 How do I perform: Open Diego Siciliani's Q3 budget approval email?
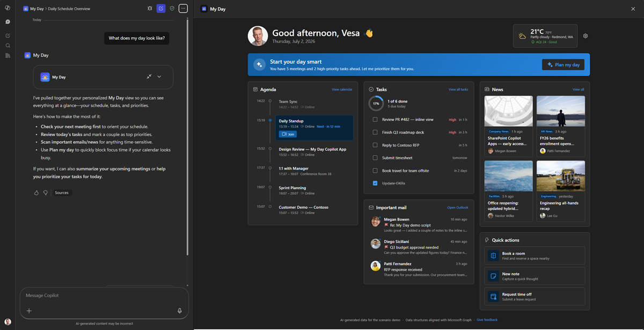[x=419, y=247]
